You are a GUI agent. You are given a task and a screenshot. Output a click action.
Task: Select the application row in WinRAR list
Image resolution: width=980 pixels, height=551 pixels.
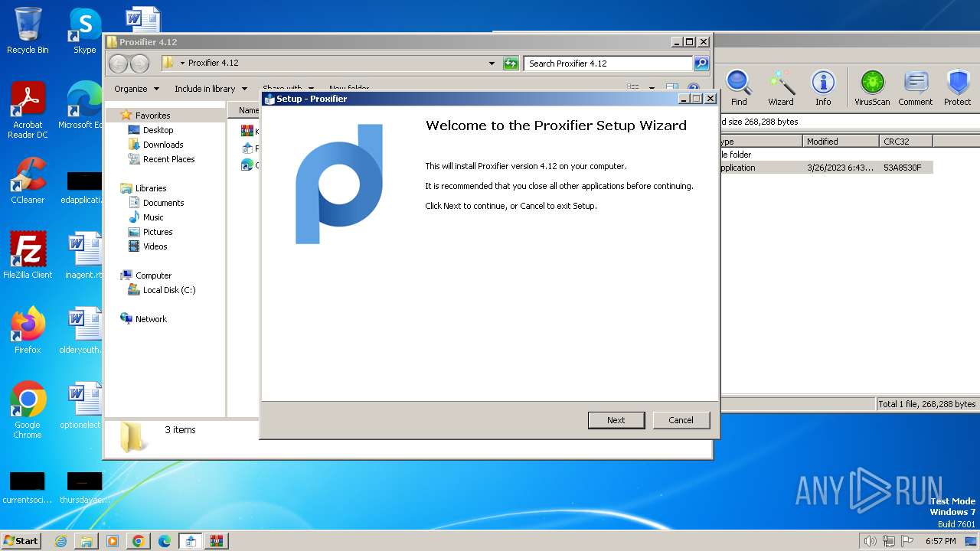pyautogui.click(x=825, y=168)
